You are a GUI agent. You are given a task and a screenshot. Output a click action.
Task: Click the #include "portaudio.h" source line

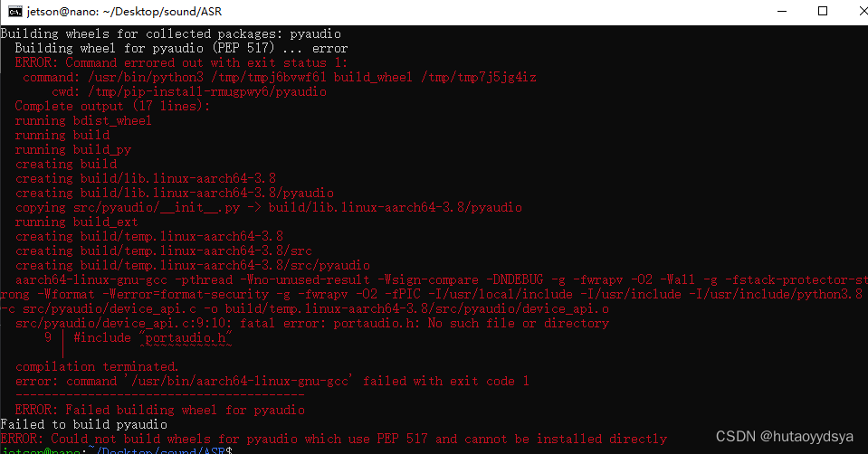click(153, 338)
